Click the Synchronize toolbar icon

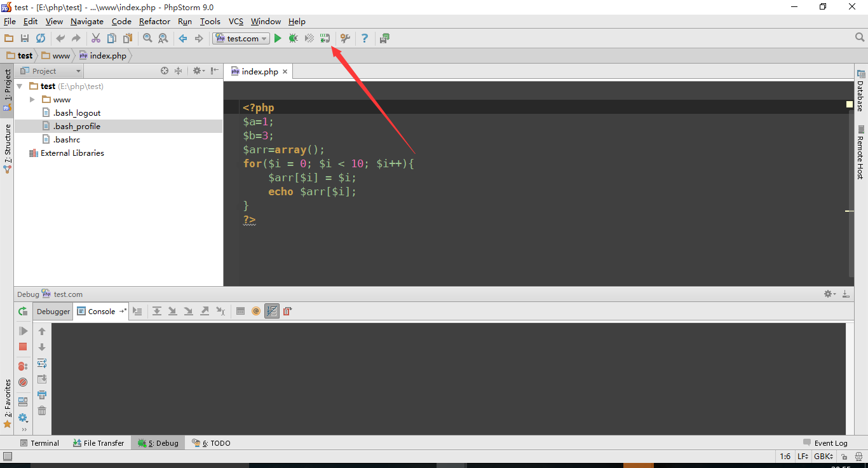[x=41, y=39]
